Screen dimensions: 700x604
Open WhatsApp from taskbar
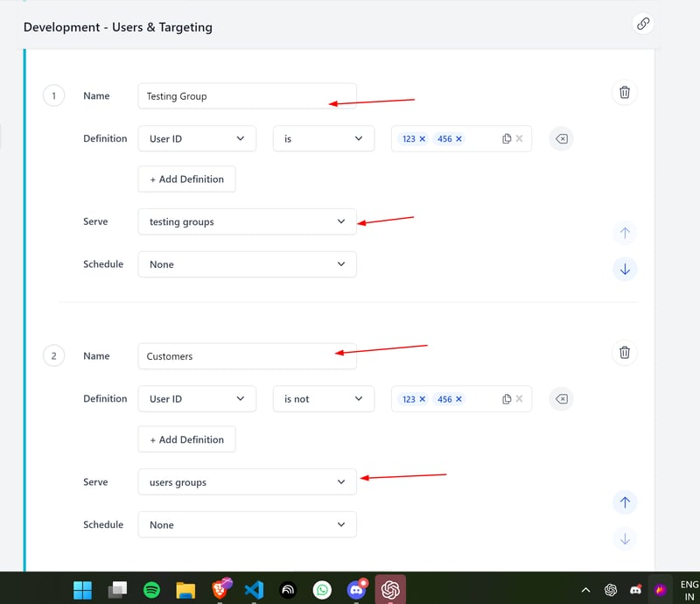pyautogui.click(x=322, y=590)
